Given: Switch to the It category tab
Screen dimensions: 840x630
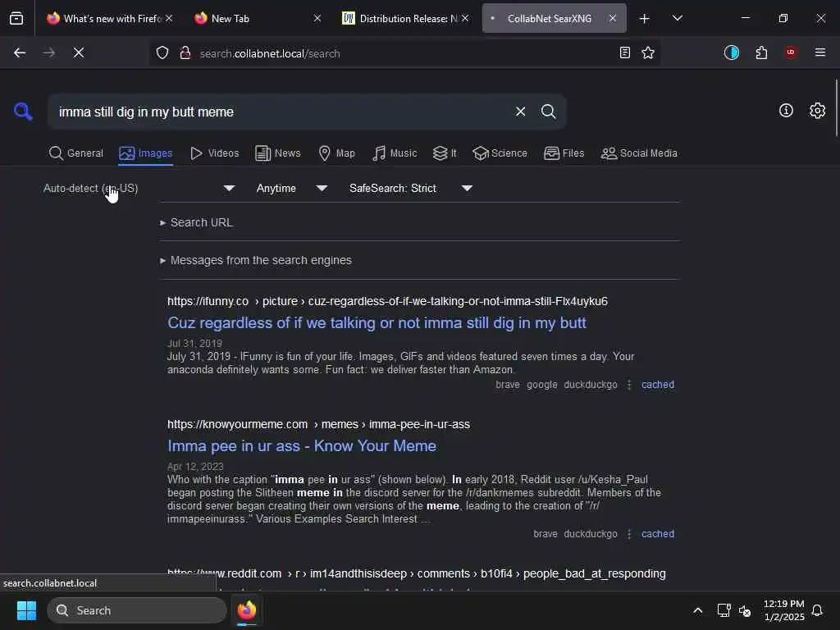Looking at the screenshot, I should point(445,153).
